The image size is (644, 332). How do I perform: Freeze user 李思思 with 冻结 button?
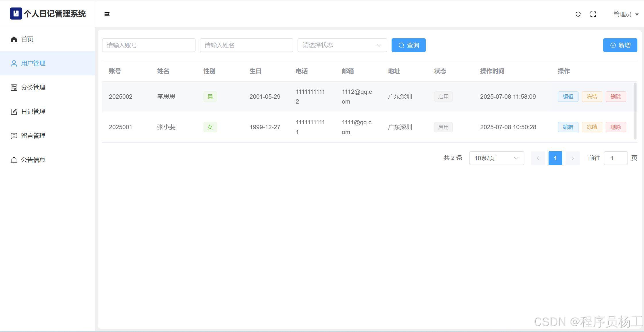click(592, 97)
